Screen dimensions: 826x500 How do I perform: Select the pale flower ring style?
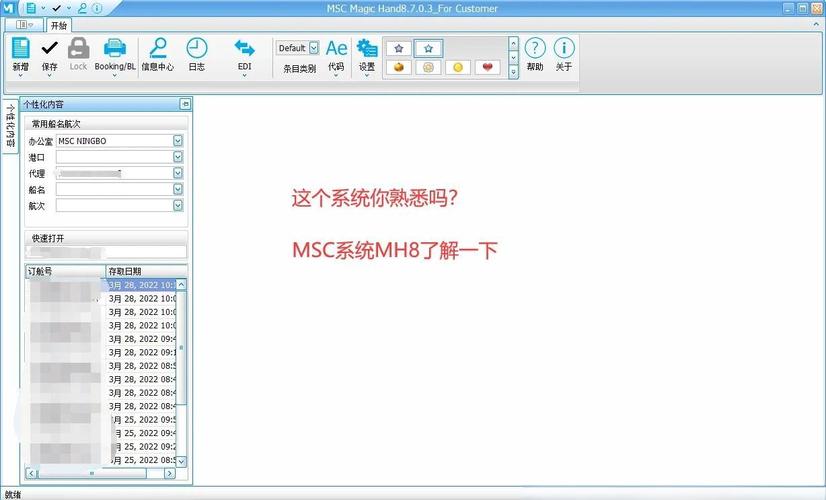tap(428, 67)
